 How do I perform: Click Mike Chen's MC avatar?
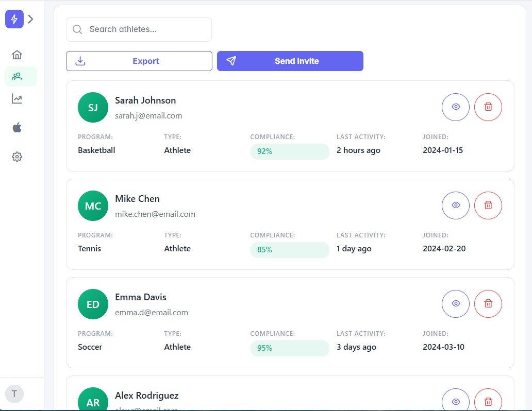pyautogui.click(x=93, y=206)
